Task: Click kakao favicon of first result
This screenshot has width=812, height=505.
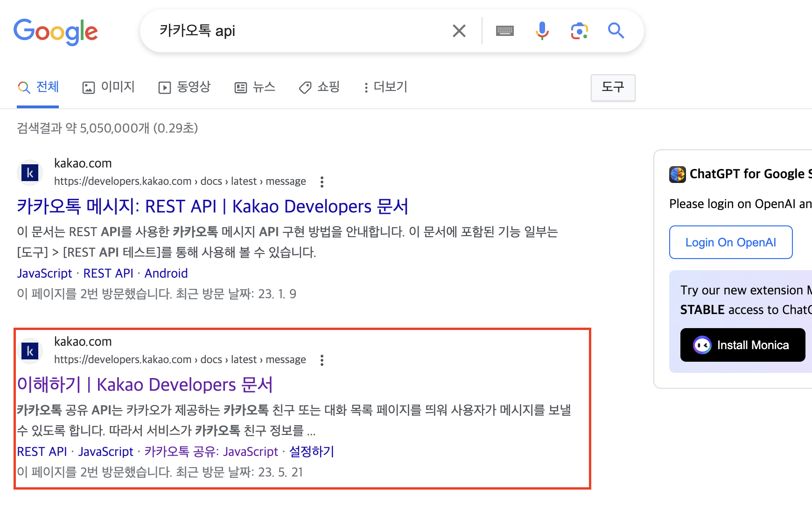Action: [30, 173]
